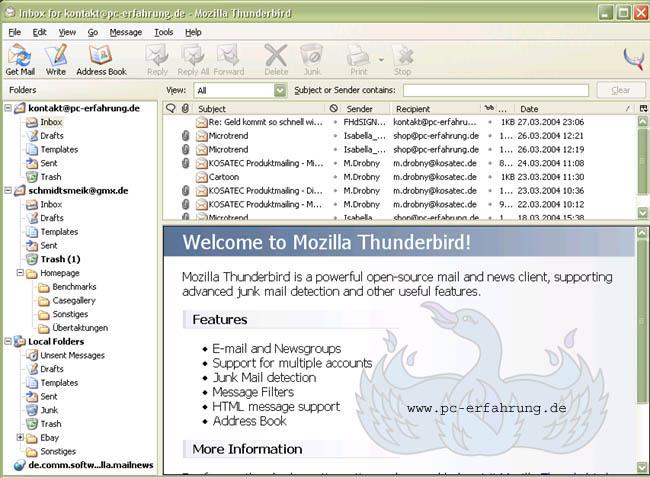Open the Übertaktungen folder

[x=80, y=328]
